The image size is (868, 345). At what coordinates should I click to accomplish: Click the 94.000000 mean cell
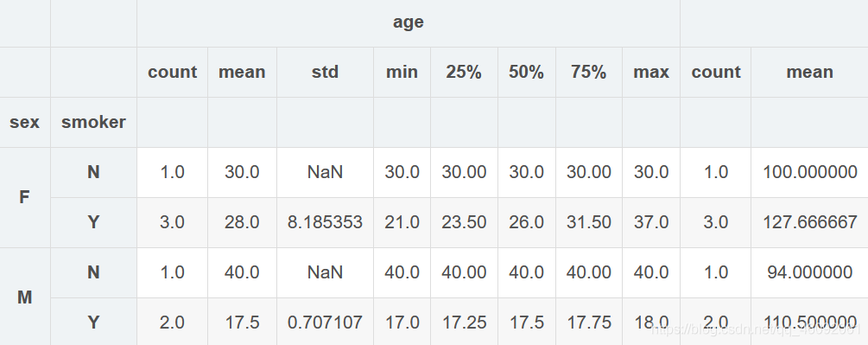pyautogui.click(x=810, y=272)
